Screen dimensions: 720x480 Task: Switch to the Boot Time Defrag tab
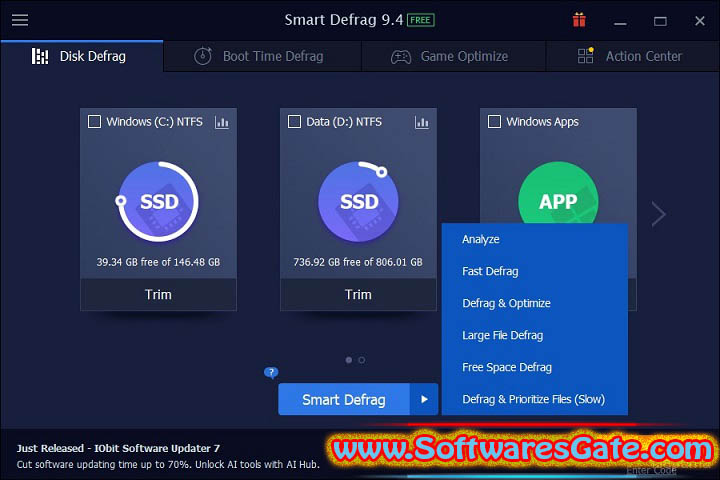pyautogui.click(x=262, y=56)
